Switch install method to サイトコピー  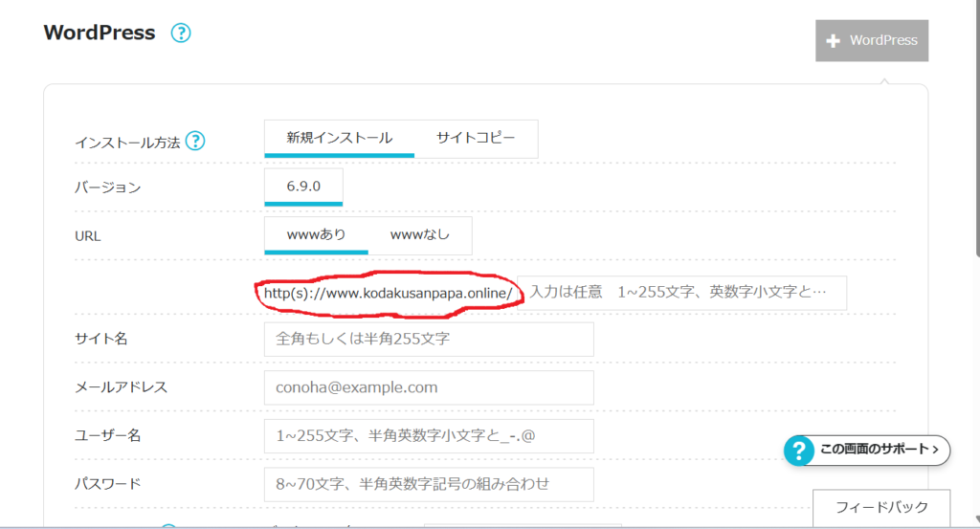click(x=476, y=138)
